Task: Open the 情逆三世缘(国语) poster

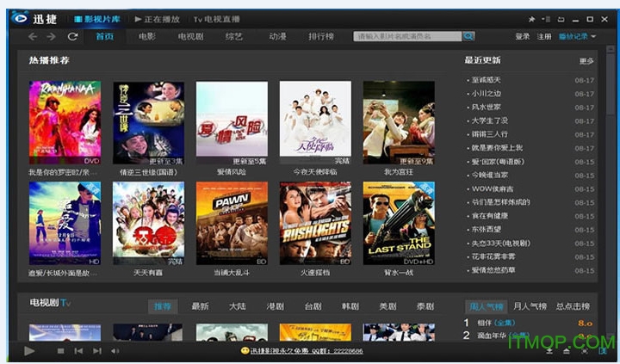Action: click(x=148, y=122)
